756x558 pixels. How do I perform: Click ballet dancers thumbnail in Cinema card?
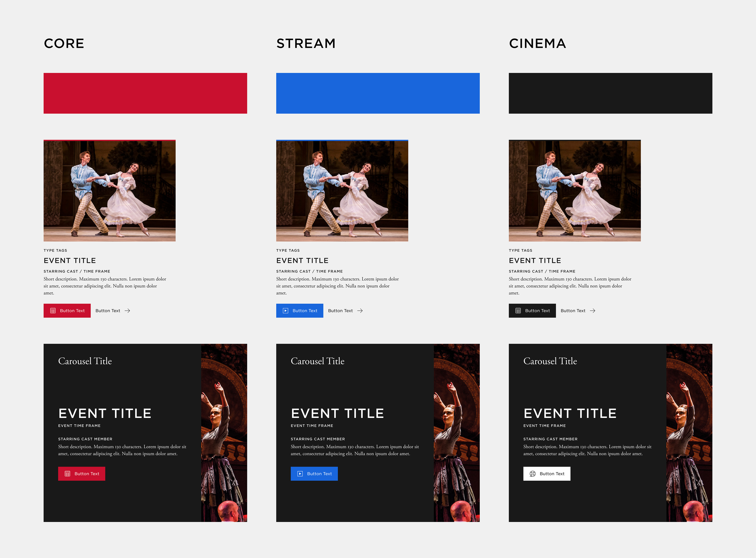(574, 191)
